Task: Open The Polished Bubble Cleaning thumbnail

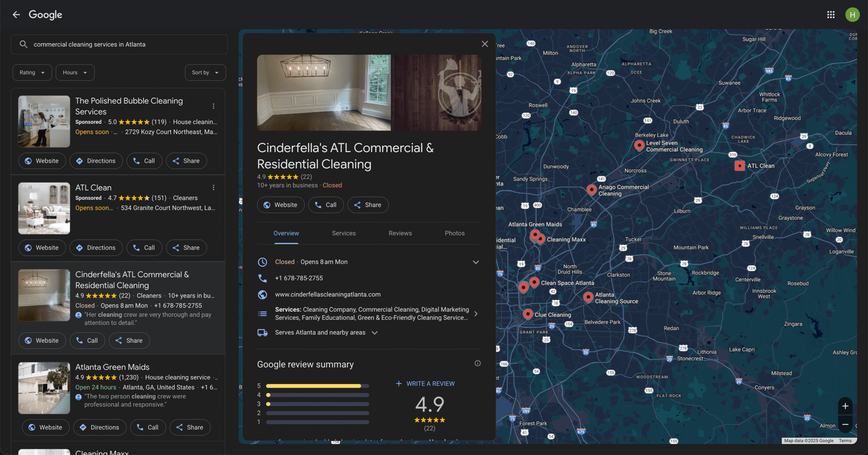Action: [x=44, y=122]
